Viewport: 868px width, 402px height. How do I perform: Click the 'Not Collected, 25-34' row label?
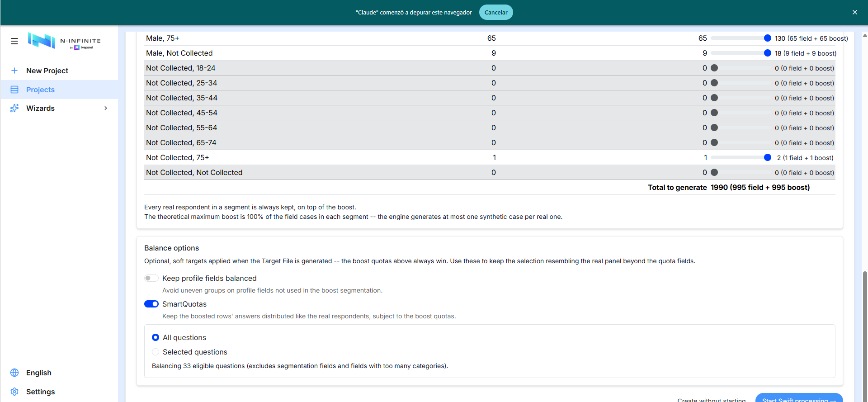[x=182, y=83]
